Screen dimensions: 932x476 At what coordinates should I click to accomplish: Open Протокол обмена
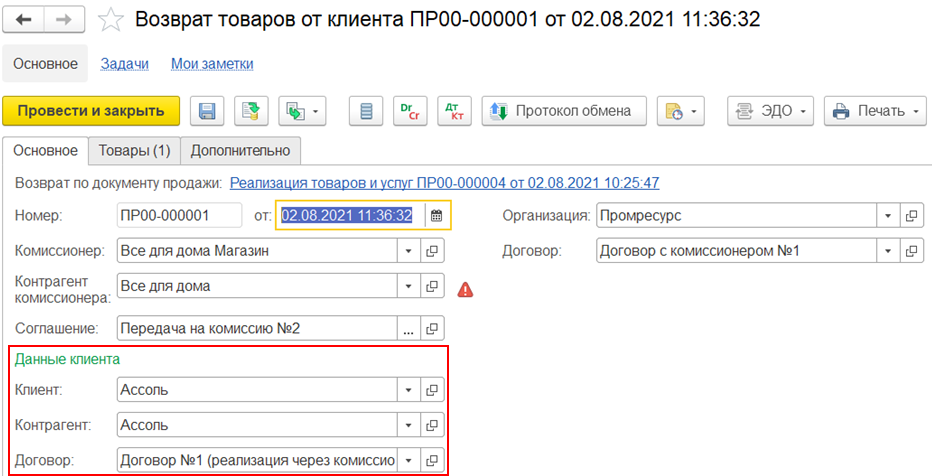[x=563, y=111]
